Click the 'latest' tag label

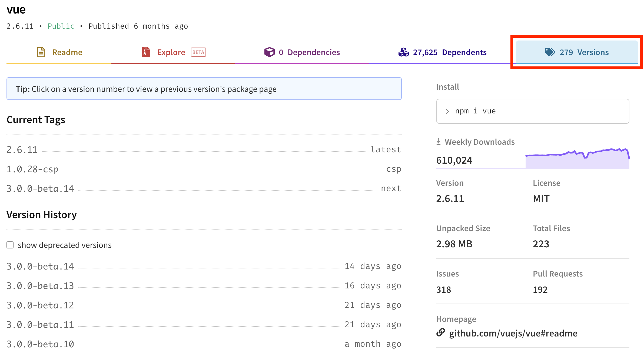[386, 149]
